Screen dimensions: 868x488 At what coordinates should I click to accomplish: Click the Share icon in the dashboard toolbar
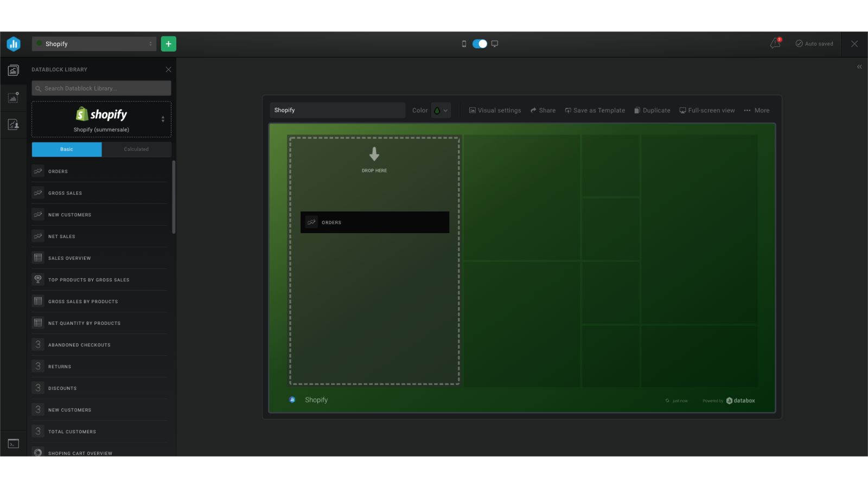pyautogui.click(x=534, y=110)
